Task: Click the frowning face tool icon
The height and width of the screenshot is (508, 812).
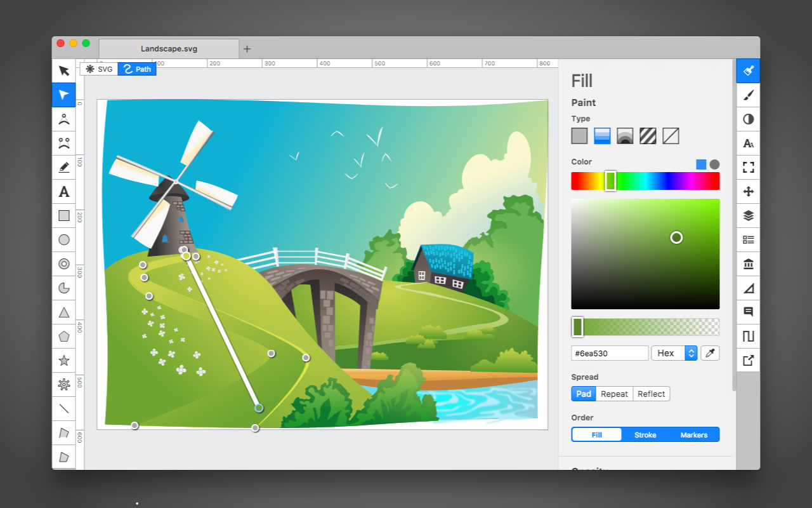Action: [63, 143]
